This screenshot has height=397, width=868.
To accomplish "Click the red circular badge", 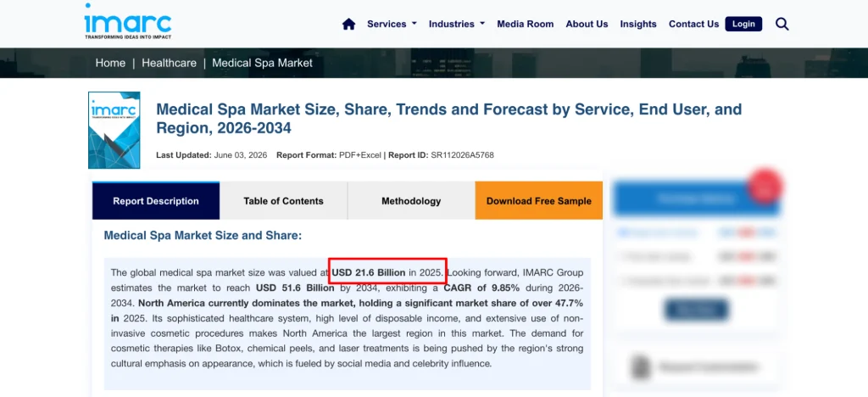I will 765,187.
